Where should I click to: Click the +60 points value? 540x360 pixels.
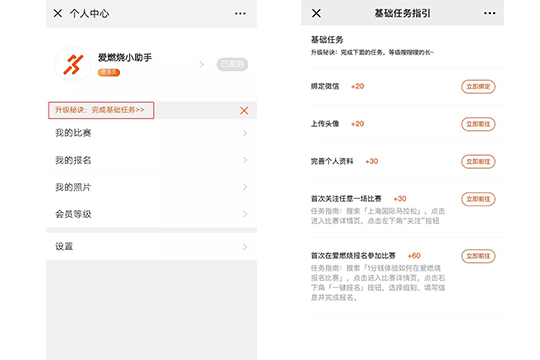coord(414,256)
